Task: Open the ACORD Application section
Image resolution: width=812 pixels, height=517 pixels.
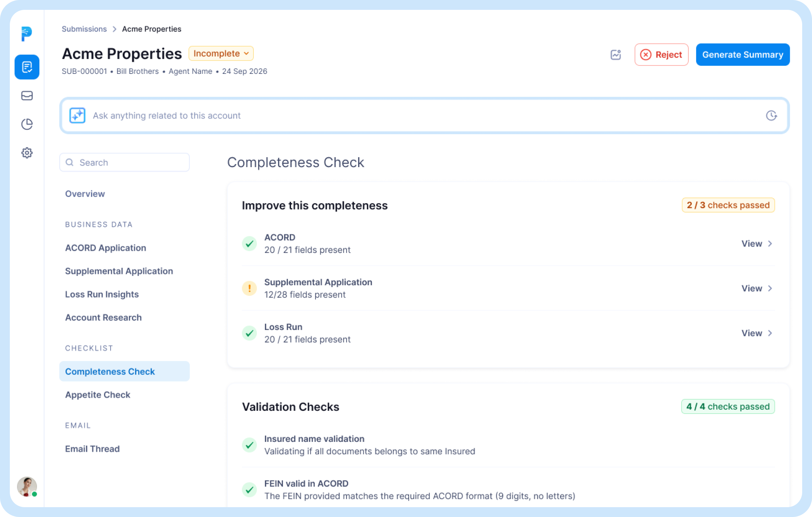Action: point(105,248)
